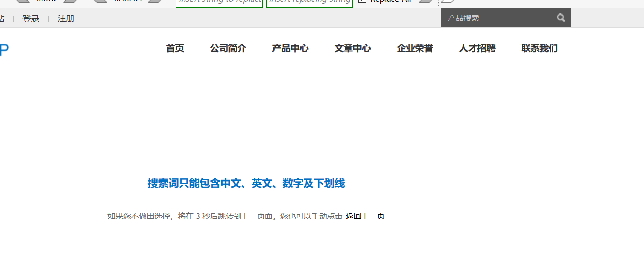Open 公司简介 navigation item

click(228, 48)
